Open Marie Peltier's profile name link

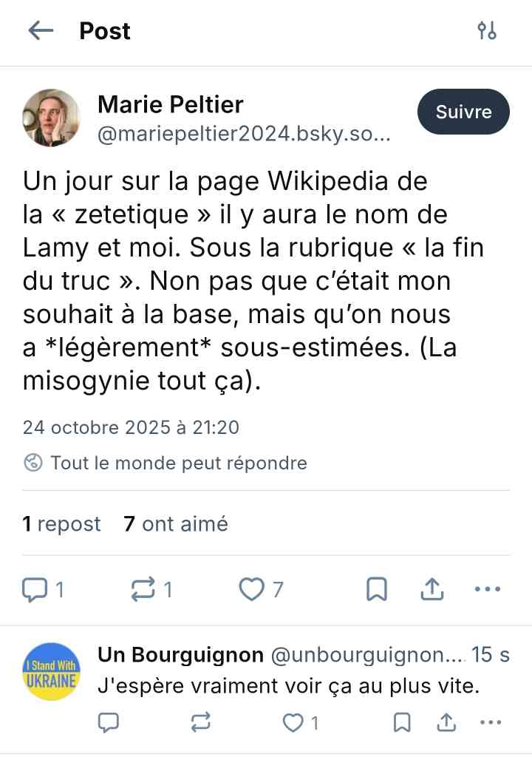pyautogui.click(x=170, y=105)
